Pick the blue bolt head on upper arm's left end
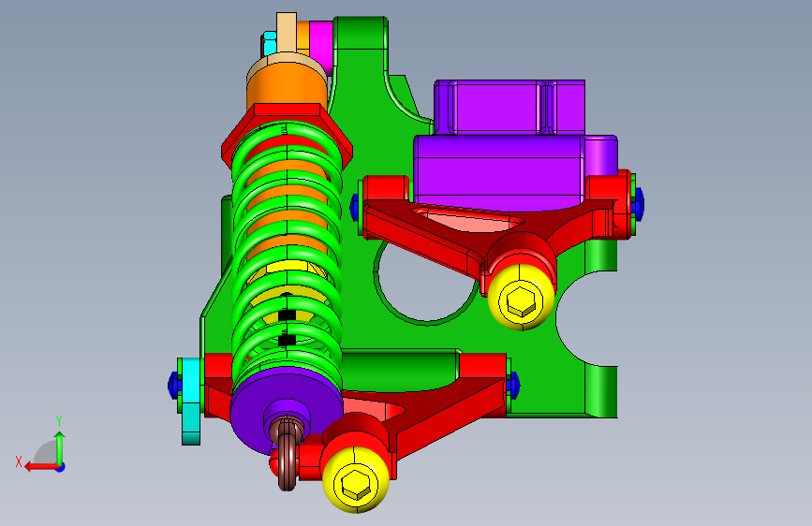812x526 pixels. pos(354,207)
